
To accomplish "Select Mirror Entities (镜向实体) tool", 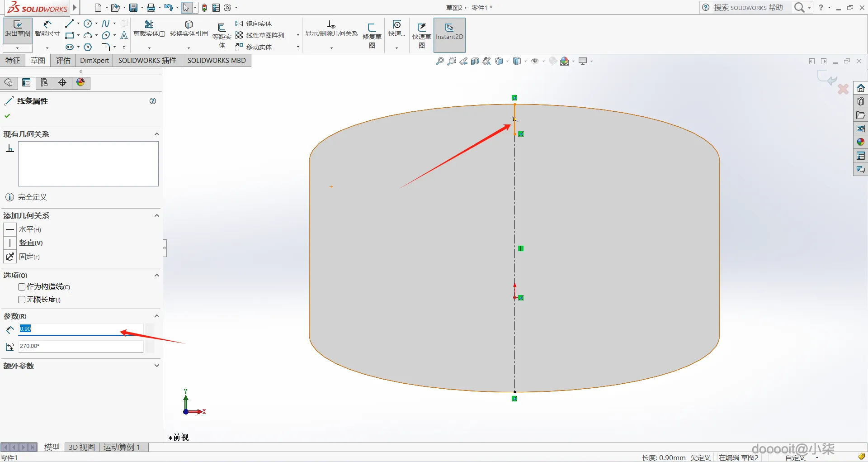I will coord(254,24).
